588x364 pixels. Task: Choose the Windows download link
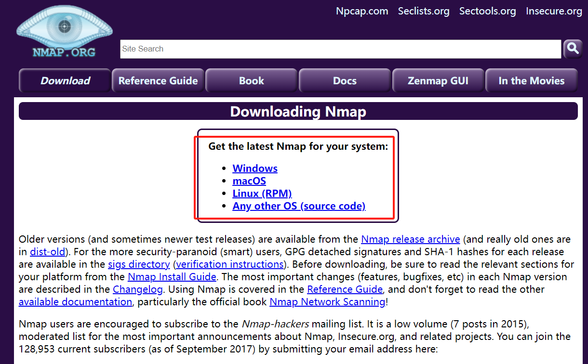[x=255, y=169]
